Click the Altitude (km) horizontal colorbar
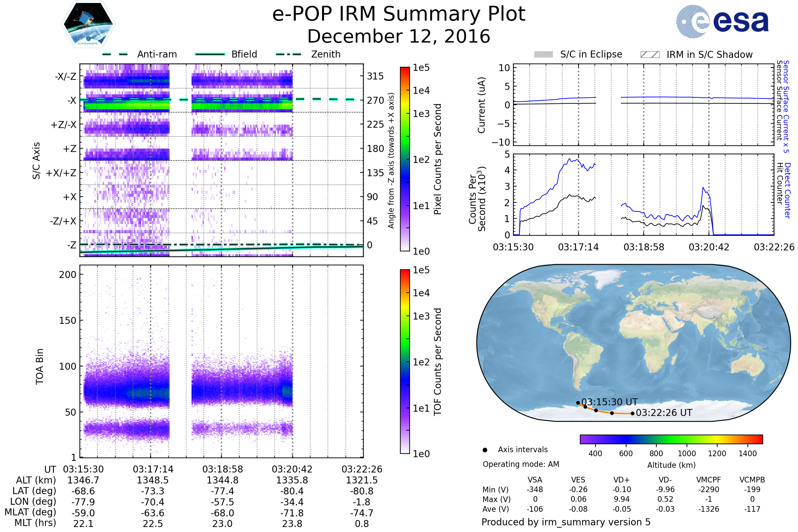The image size is (798, 532). (x=671, y=439)
